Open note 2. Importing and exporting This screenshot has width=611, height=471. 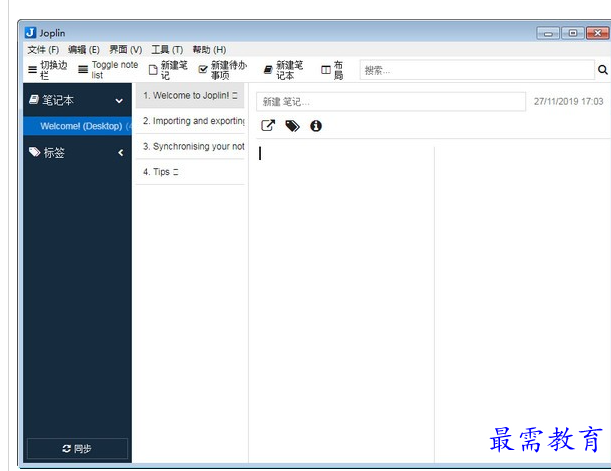pos(190,121)
